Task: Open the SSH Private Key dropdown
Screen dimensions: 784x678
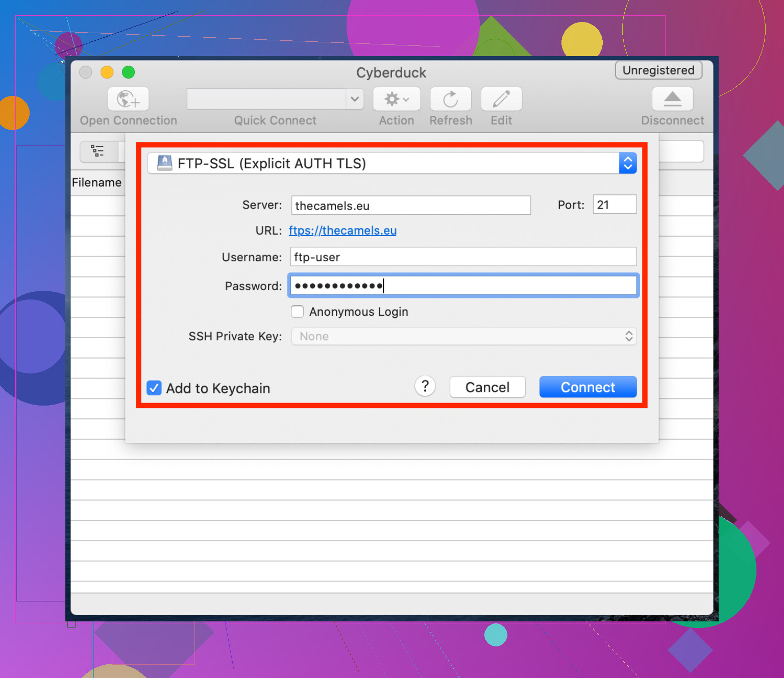Action: click(463, 336)
